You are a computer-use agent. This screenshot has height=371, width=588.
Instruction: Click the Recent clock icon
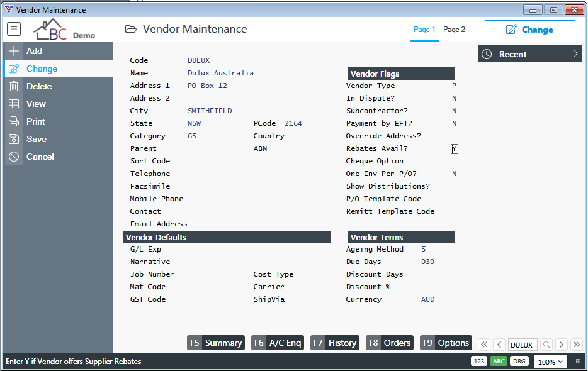point(487,54)
